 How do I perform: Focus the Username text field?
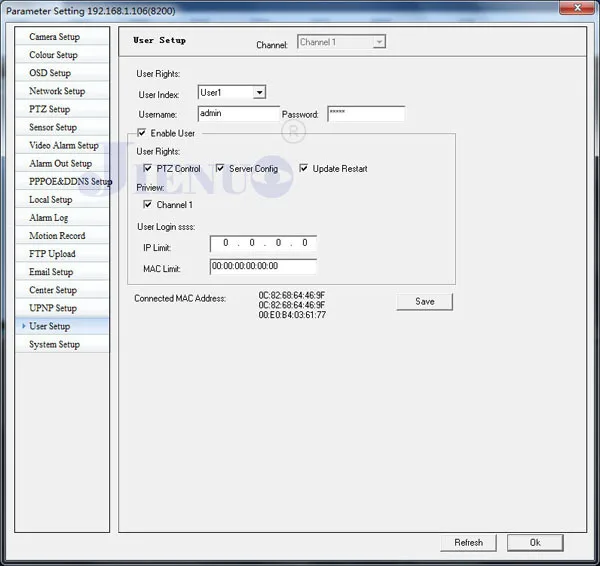tap(239, 114)
